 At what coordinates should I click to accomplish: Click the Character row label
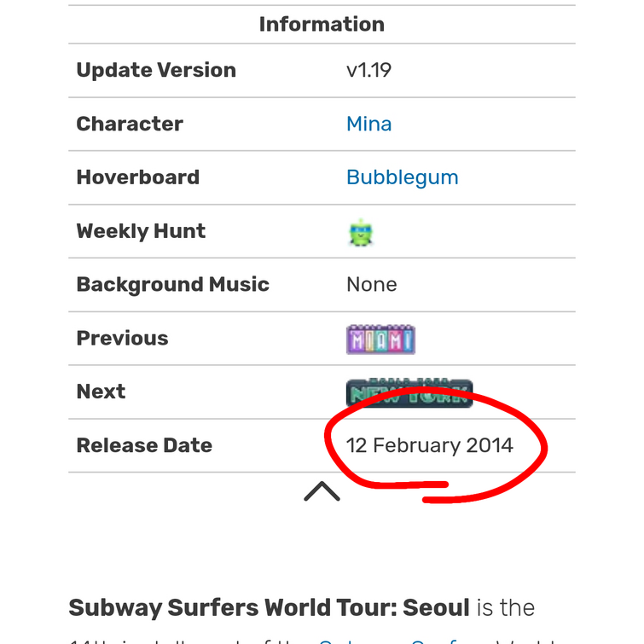(130, 124)
